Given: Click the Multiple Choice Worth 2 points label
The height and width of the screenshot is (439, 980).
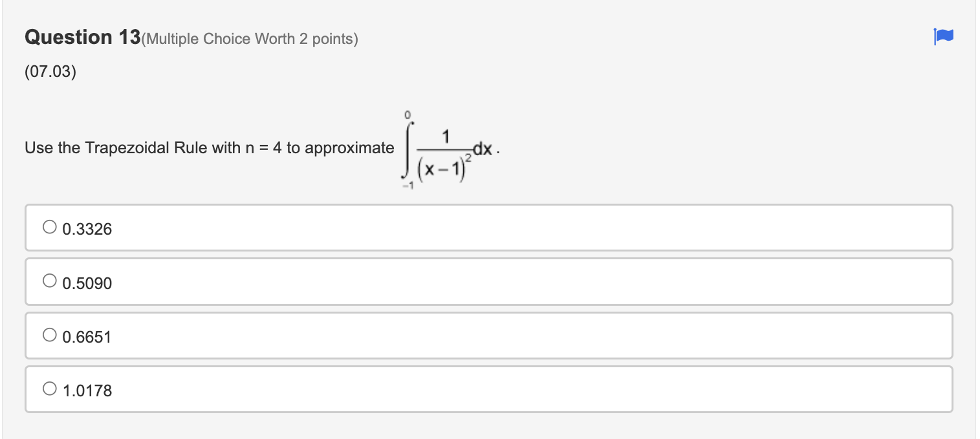Looking at the screenshot, I should [x=249, y=39].
